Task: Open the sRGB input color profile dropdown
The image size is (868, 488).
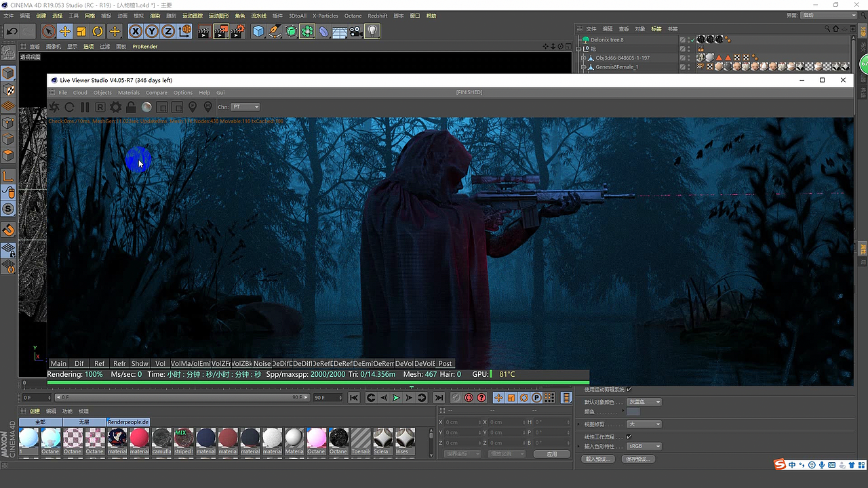Action: (644, 447)
